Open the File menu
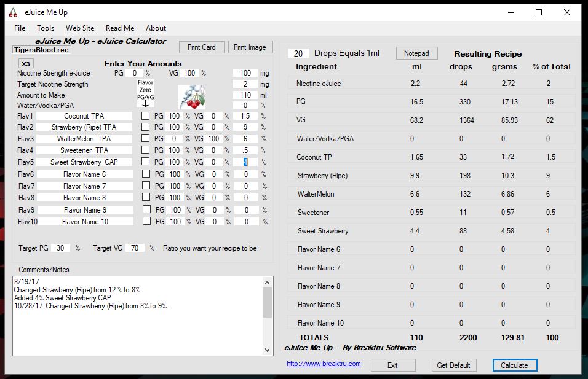The height and width of the screenshot is (379, 588). [x=20, y=28]
